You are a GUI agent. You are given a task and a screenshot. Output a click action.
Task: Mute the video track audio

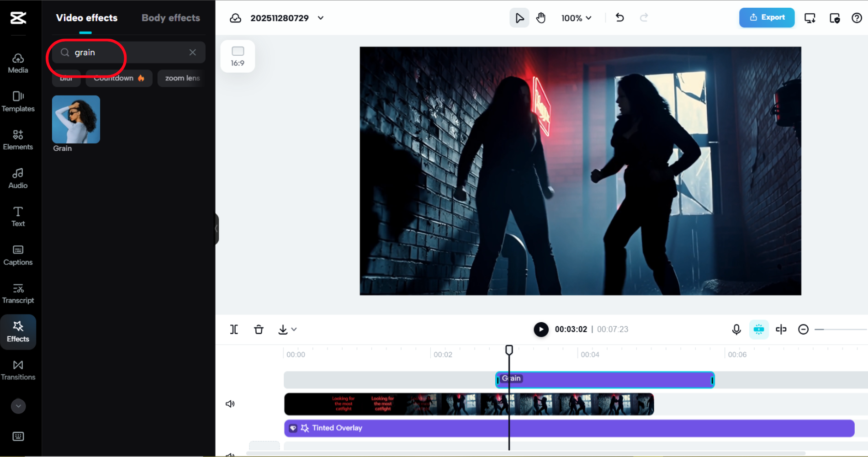230,403
